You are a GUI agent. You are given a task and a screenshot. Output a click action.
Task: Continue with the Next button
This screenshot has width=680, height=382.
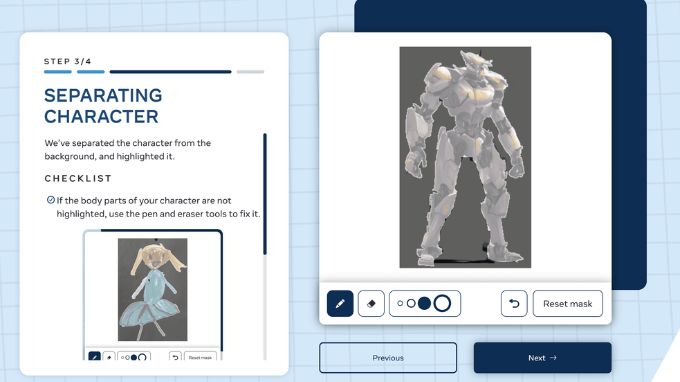(x=543, y=358)
